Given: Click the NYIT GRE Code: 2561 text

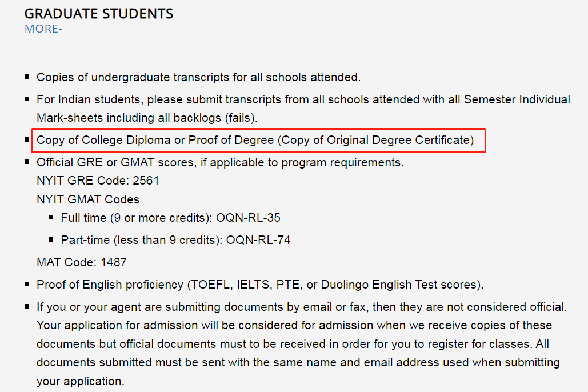Looking at the screenshot, I should click(x=98, y=181).
